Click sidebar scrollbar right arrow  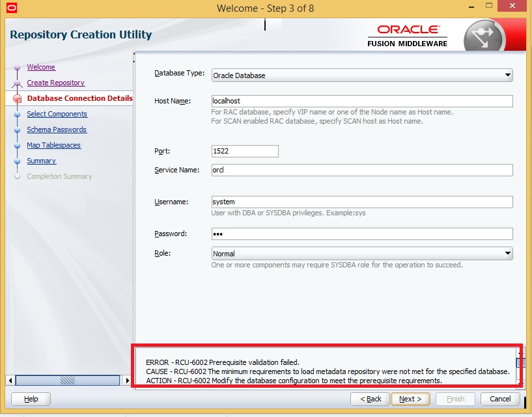point(126,380)
